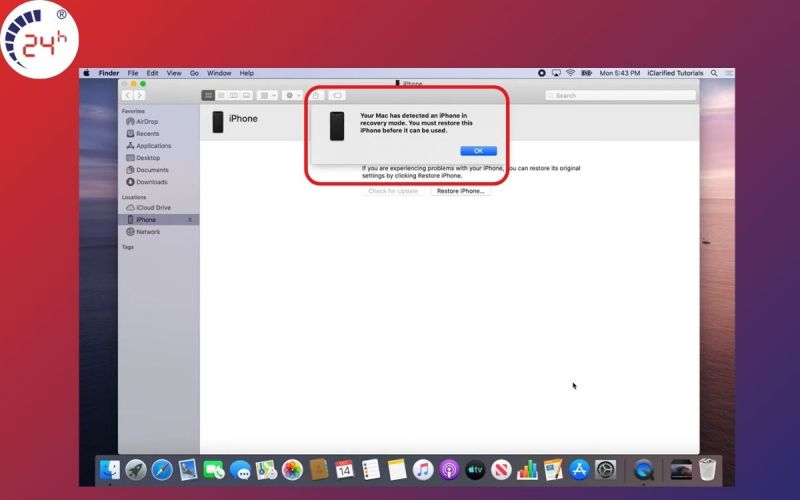Open the Go menu
This screenshot has width=800, height=500.
pos(194,73)
